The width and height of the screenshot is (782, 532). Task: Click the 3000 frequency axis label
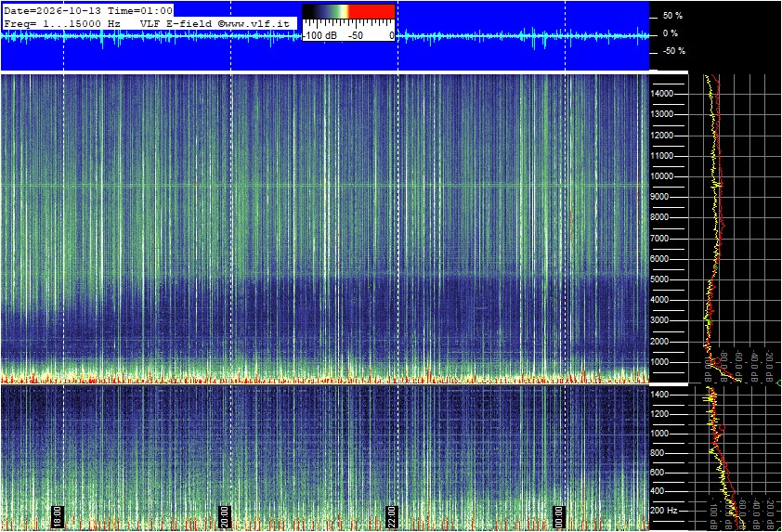click(659, 320)
